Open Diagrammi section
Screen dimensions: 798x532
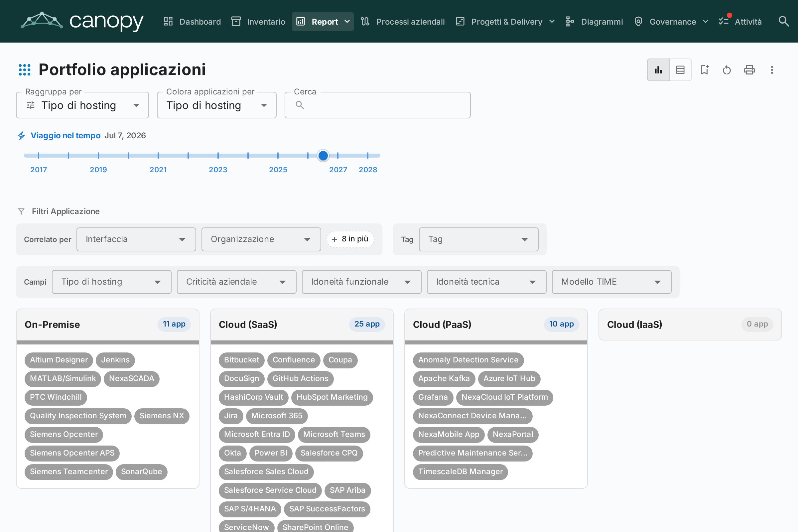[595, 21]
